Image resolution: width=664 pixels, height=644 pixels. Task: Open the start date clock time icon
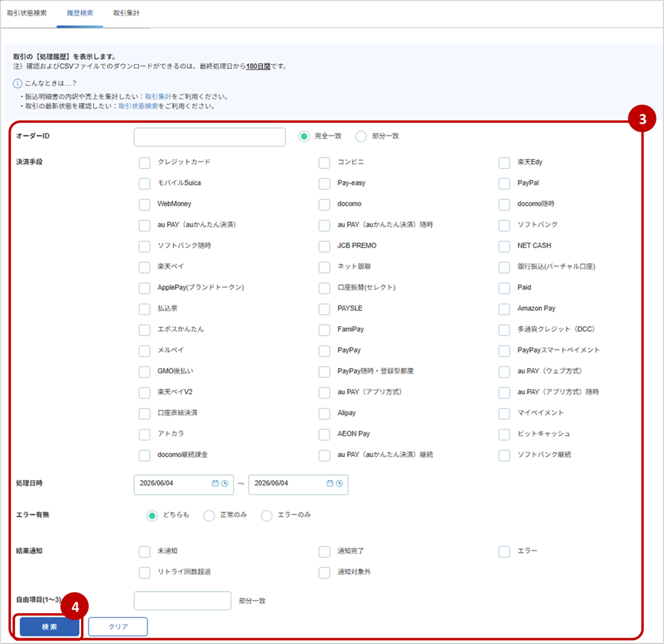(x=225, y=483)
